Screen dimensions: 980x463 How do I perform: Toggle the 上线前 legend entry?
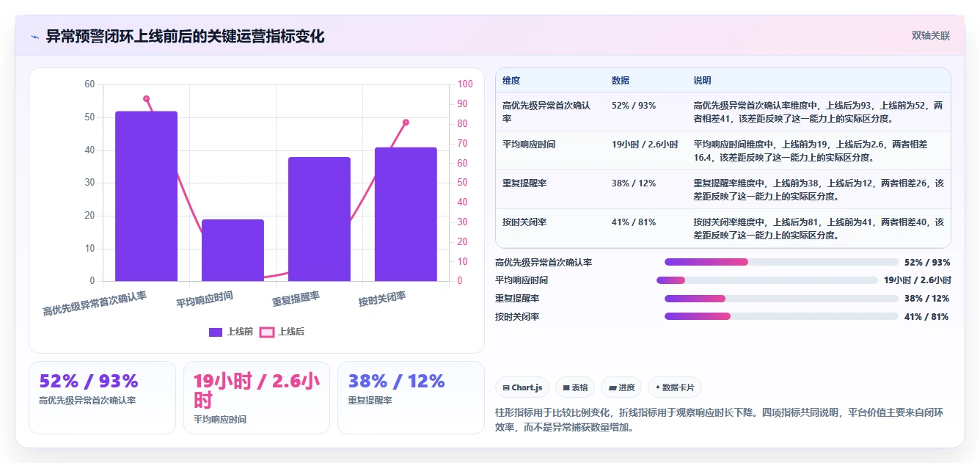(231, 332)
